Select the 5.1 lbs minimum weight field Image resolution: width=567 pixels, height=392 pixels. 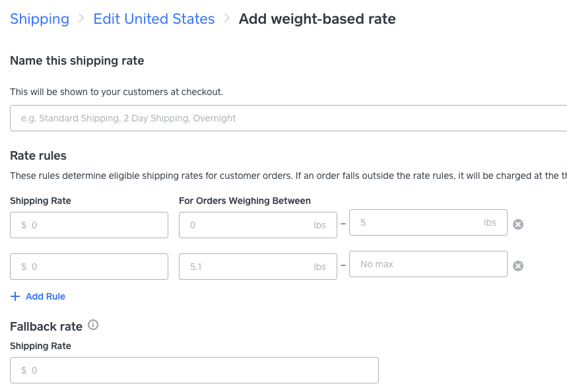click(x=257, y=267)
